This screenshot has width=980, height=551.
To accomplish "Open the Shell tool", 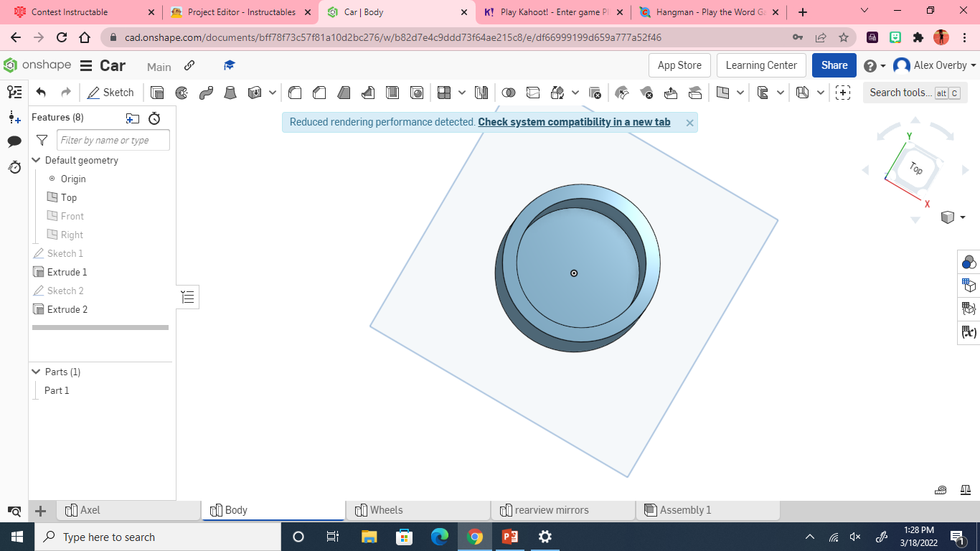I will (x=392, y=93).
